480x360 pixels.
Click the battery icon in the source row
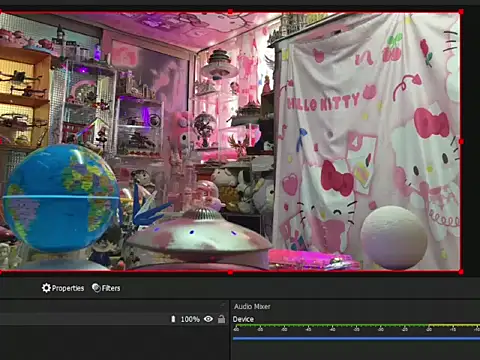click(x=173, y=319)
